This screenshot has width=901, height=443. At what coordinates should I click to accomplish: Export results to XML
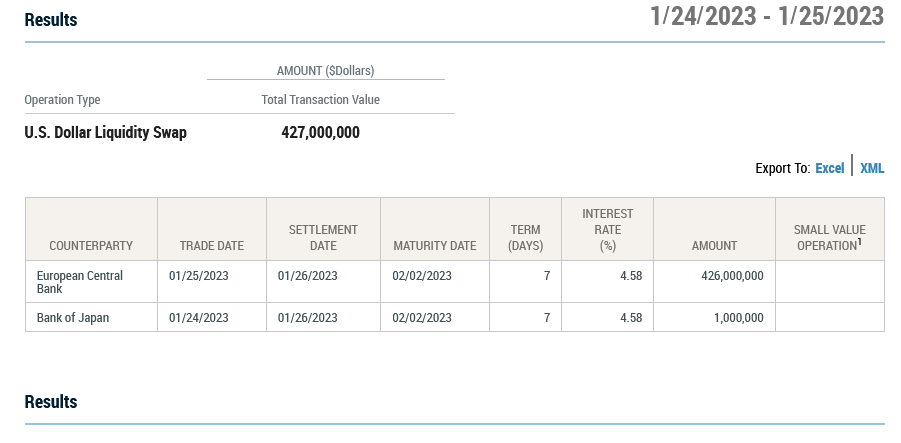click(x=872, y=168)
